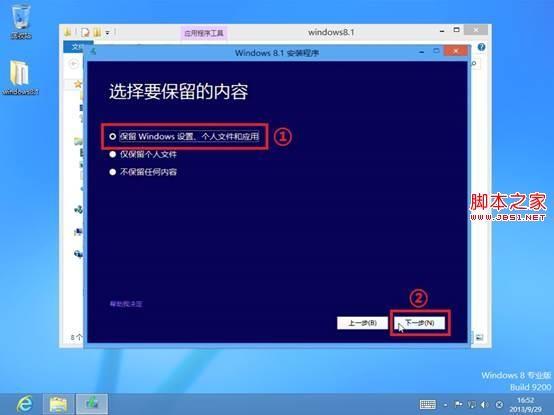Click the Explorer help question mark icon
This screenshot has height=415, width=554.
481,47
